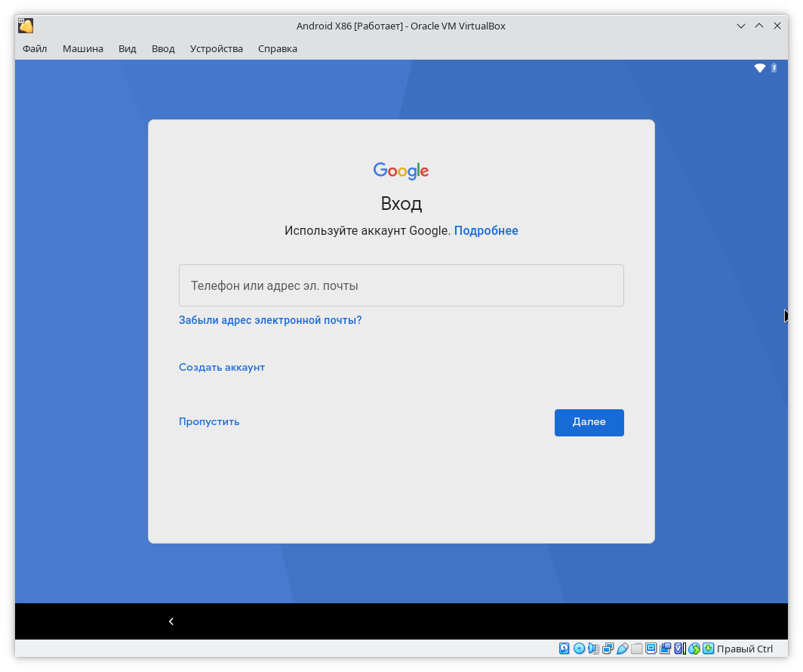The image size is (803, 672).
Task: Click the Пропустить link to skip sign-in
Action: (x=209, y=422)
